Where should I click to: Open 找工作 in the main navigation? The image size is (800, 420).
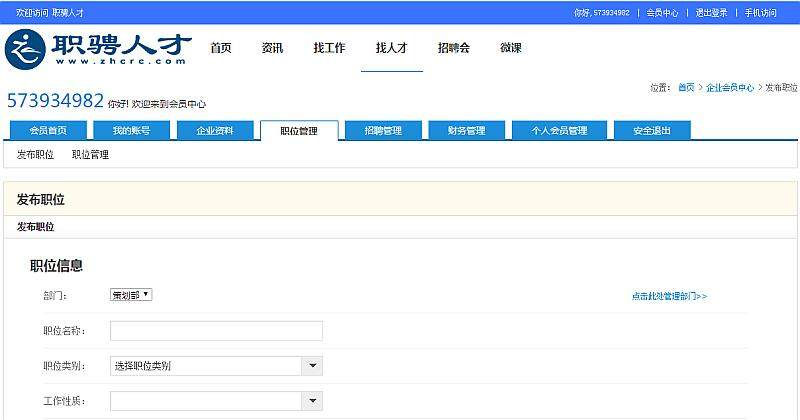pos(329,48)
